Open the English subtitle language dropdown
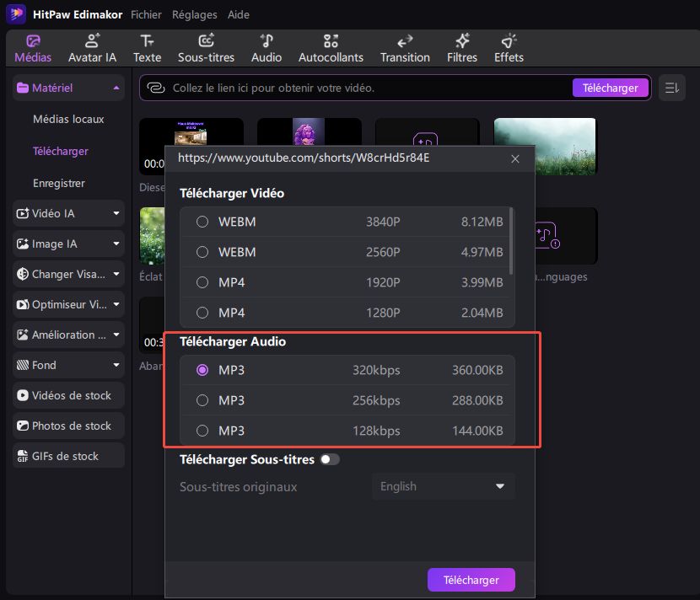Screen dimensions: 700x600 click(443, 486)
